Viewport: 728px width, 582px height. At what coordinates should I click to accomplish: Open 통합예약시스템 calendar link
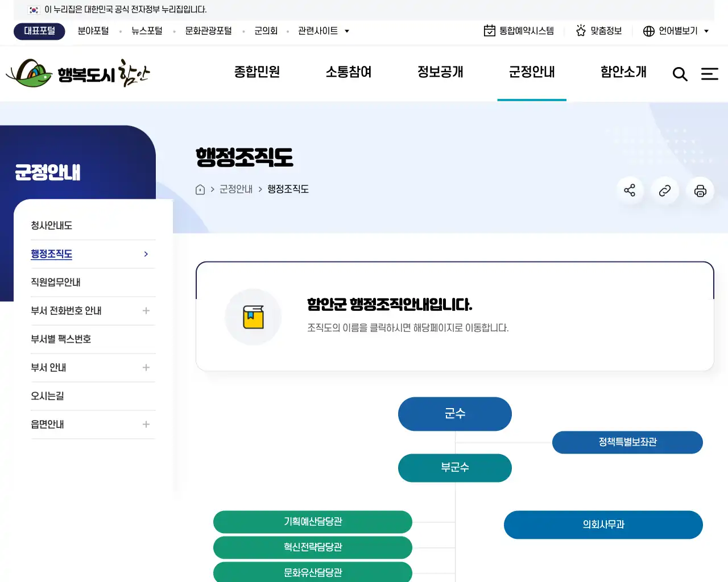click(519, 31)
